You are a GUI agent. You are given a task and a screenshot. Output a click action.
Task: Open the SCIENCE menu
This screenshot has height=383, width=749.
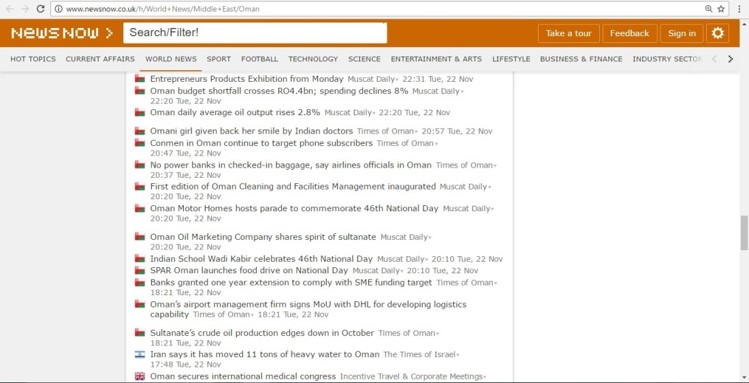tap(364, 59)
